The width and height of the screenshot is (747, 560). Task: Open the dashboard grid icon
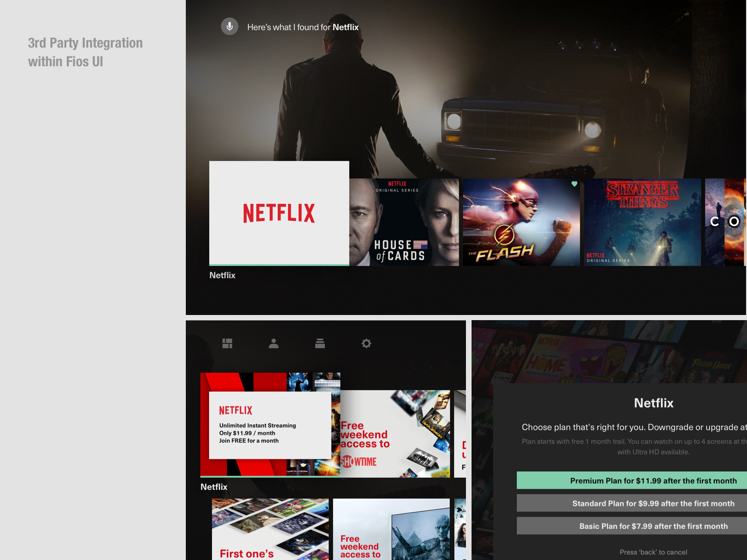point(227,343)
